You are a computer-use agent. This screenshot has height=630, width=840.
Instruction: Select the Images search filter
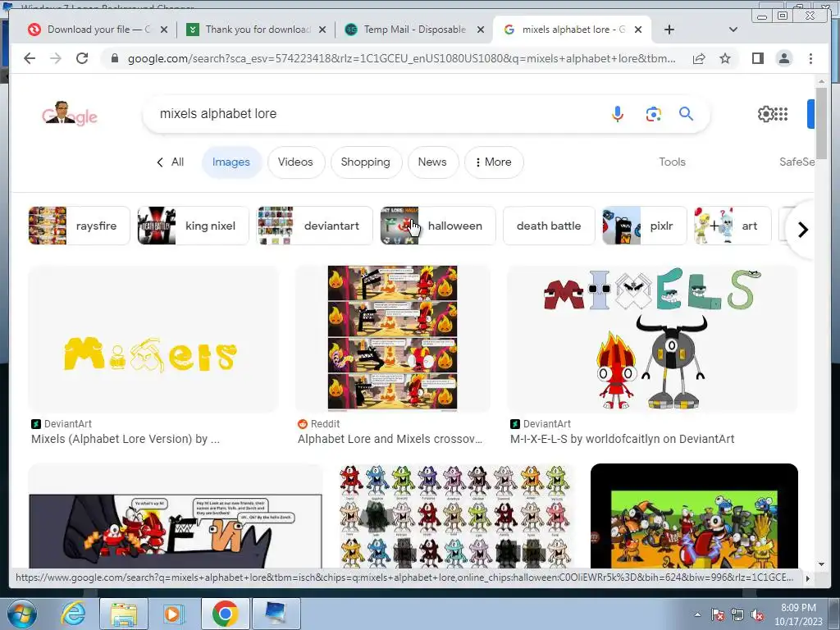point(231,162)
